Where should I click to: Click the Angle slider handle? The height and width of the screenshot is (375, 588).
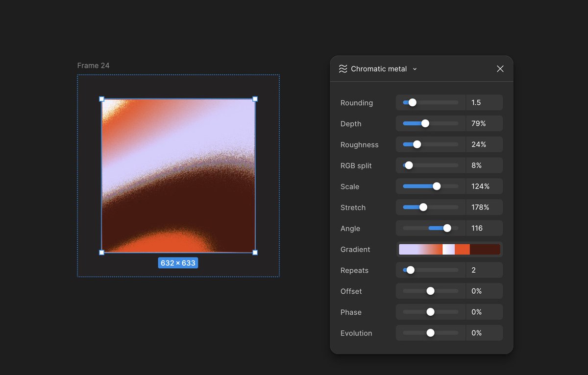pos(447,228)
